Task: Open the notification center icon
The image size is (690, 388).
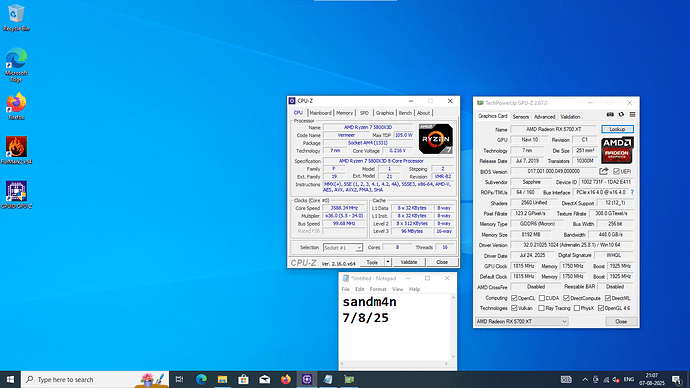Action: coord(677,379)
